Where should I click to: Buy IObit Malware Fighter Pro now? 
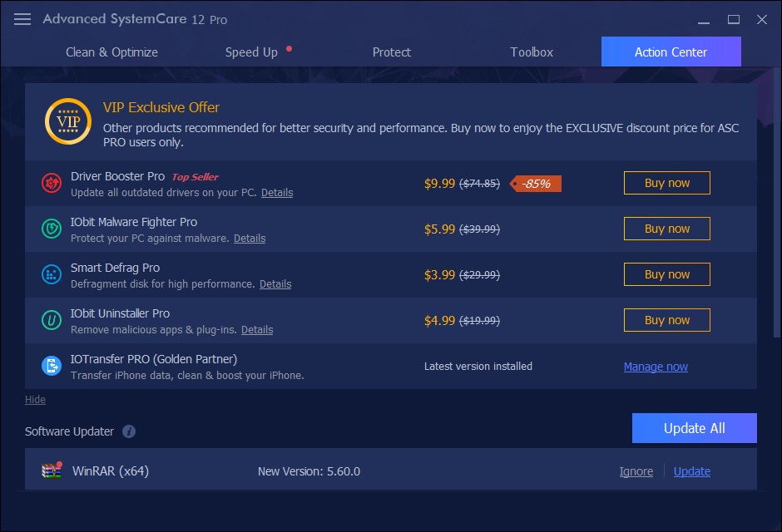point(667,229)
